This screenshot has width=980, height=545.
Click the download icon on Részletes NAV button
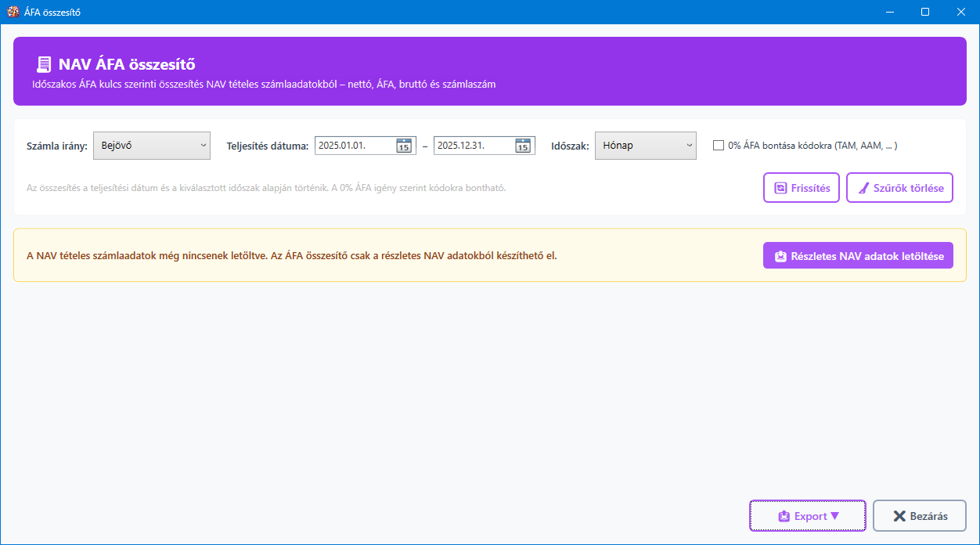coord(780,256)
